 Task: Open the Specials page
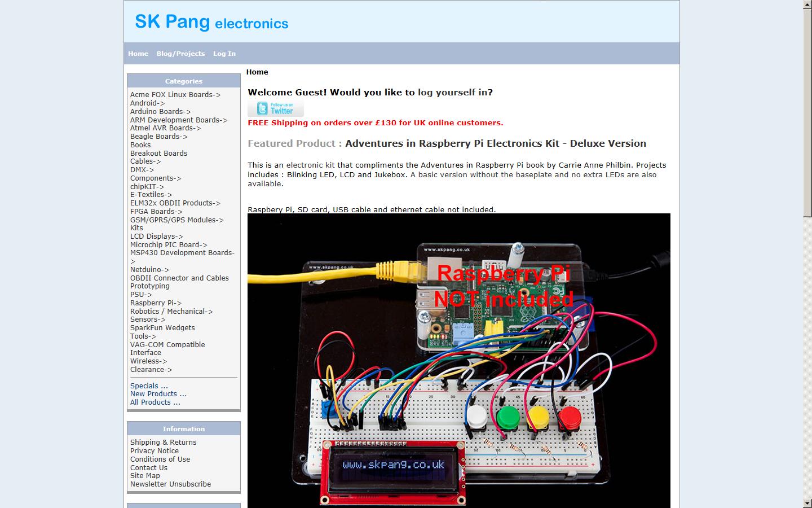[148, 386]
